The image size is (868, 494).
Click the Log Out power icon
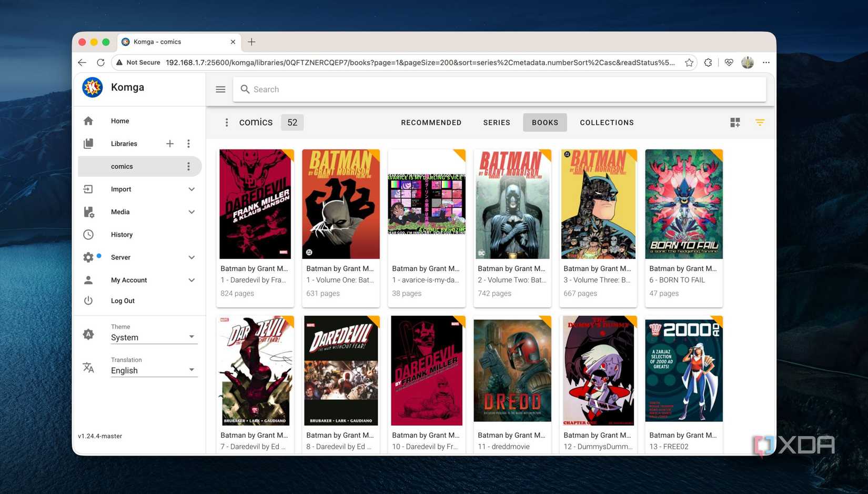[88, 301]
